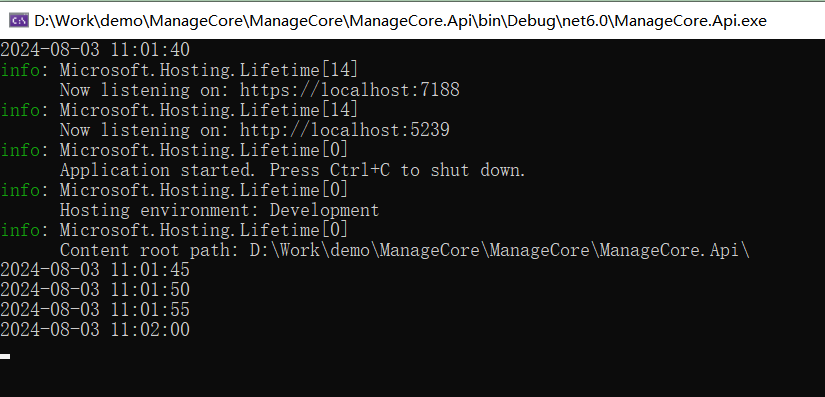Viewport: 825px width, 397px height.
Task: Click Microsoft.Hosting.Lifetime[0] line for Content root path
Action: pos(204,230)
